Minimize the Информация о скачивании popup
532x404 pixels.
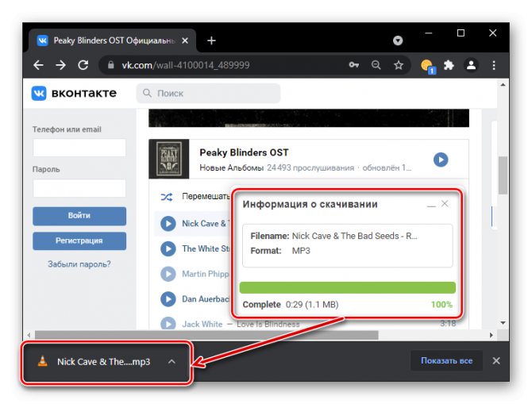tap(431, 205)
